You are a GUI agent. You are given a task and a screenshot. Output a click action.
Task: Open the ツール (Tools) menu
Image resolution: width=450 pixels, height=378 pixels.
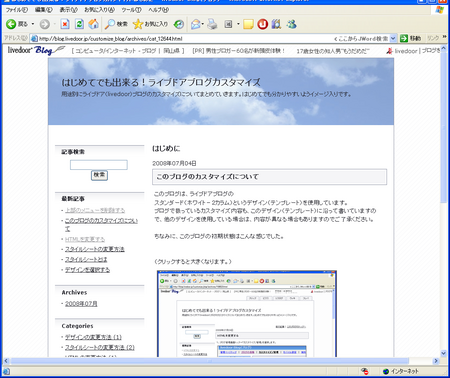(131, 10)
